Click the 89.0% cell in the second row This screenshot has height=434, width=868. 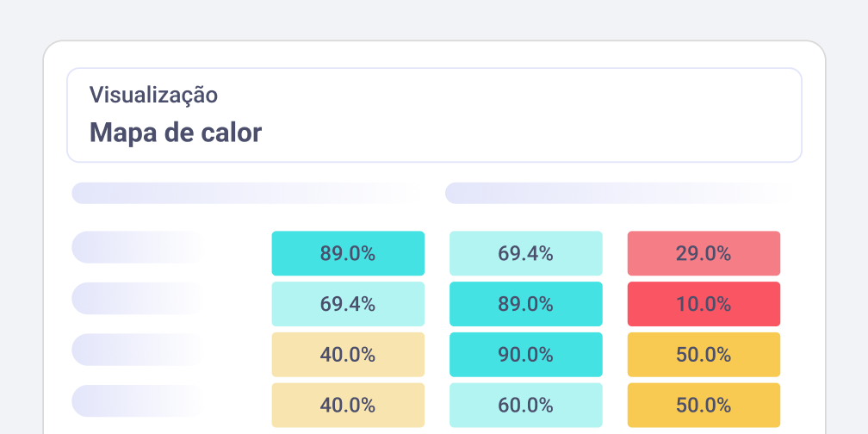(525, 304)
